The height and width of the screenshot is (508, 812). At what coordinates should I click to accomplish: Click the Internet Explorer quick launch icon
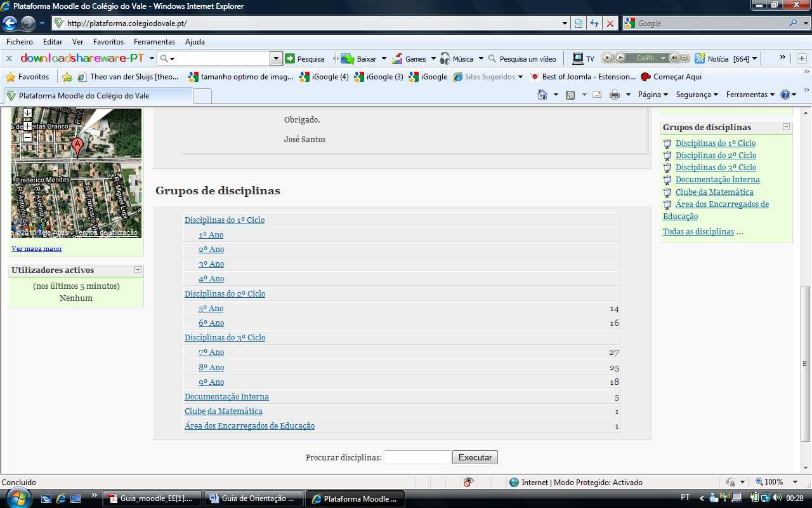[x=61, y=498]
